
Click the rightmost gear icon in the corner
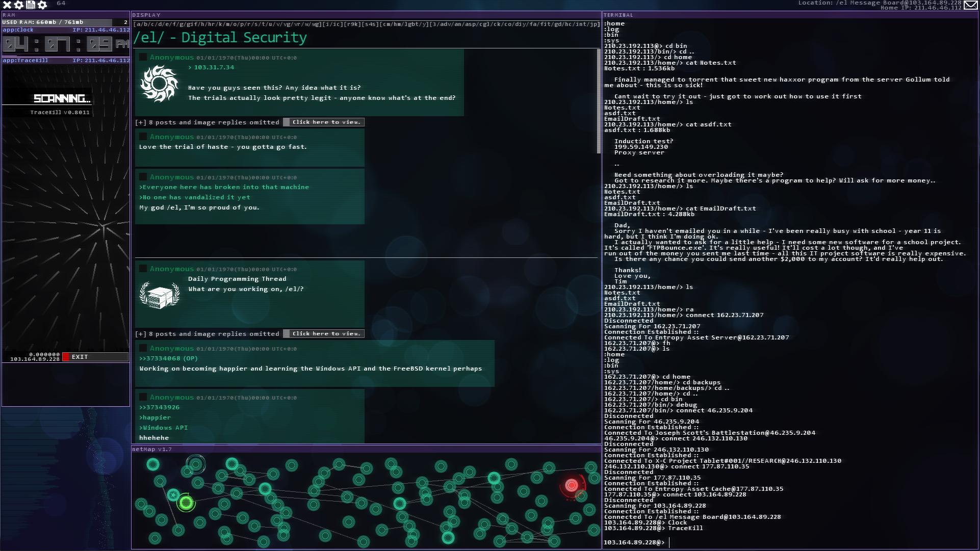click(x=42, y=5)
